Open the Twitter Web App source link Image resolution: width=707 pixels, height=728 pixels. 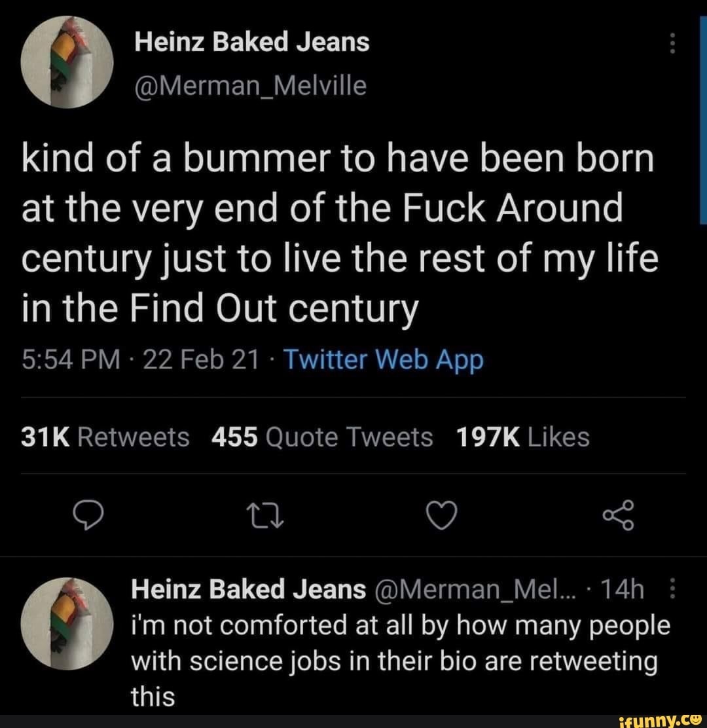385,359
